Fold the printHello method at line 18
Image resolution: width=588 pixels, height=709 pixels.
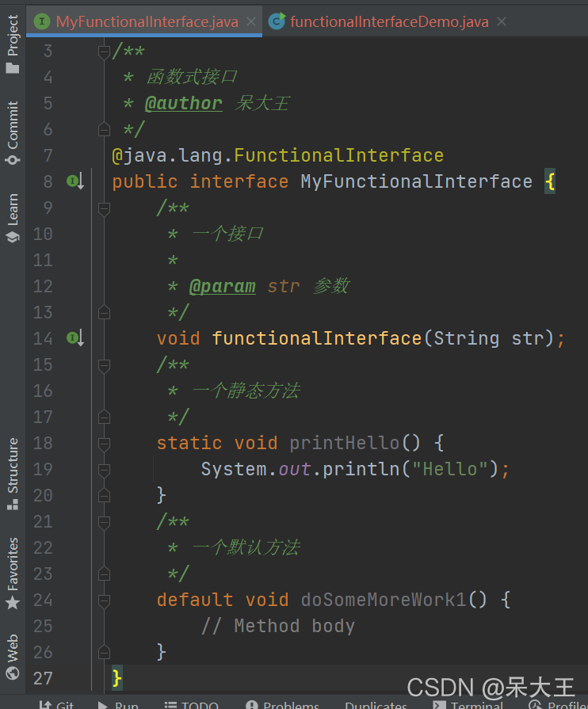(x=104, y=444)
